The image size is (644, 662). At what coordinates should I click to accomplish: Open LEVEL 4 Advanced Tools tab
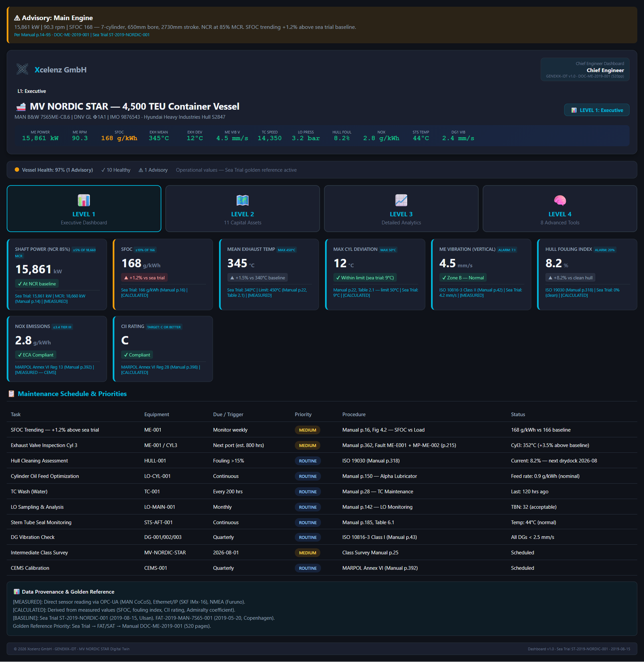560,208
